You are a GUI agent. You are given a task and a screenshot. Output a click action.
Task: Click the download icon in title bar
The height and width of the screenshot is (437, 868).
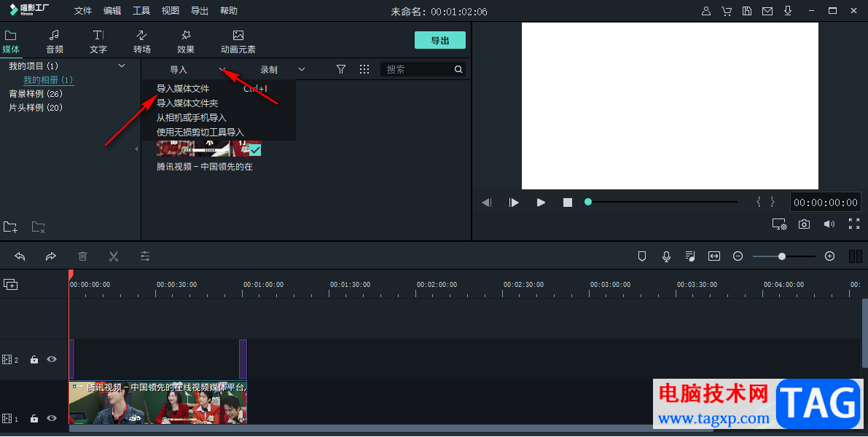click(x=788, y=10)
